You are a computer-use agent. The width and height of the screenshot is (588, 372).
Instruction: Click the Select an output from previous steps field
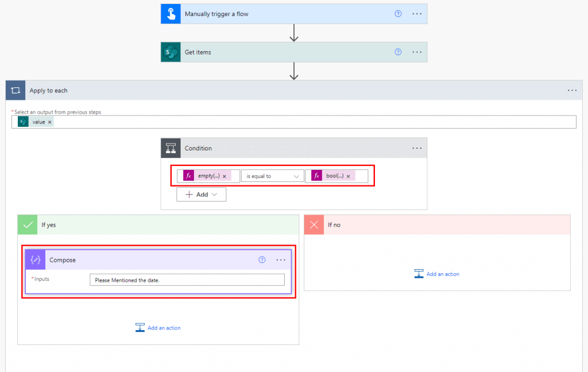[294, 122]
